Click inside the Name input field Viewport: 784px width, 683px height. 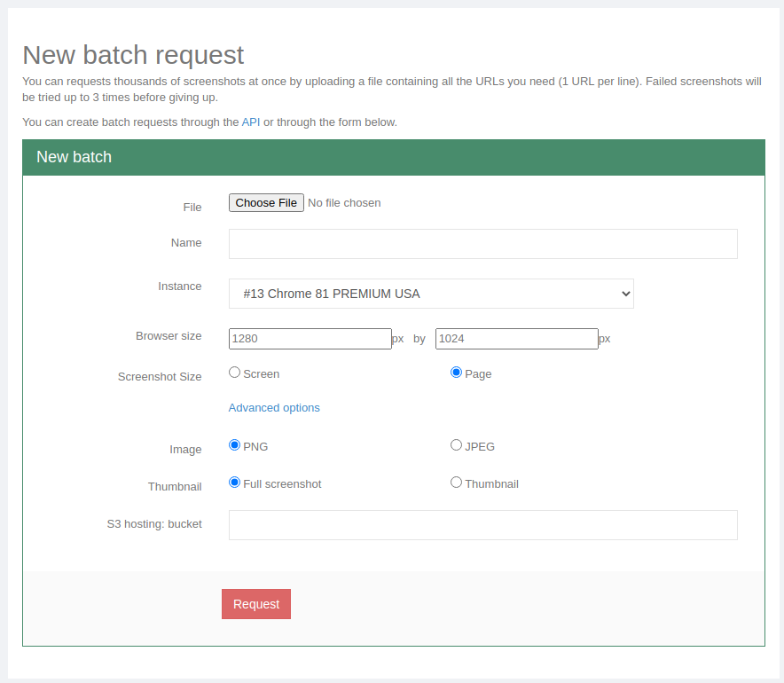pyautogui.click(x=482, y=243)
